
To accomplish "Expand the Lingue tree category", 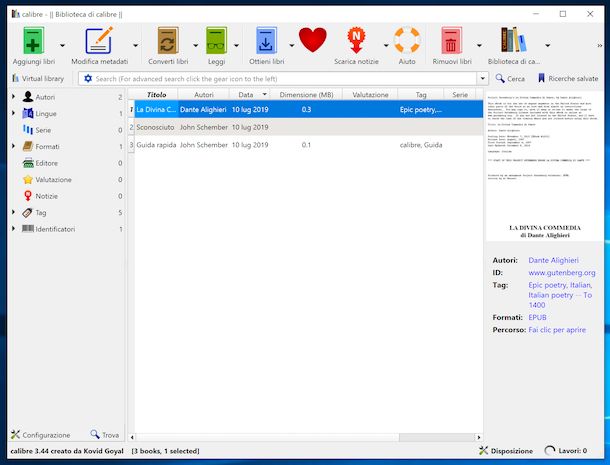I will (13, 113).
